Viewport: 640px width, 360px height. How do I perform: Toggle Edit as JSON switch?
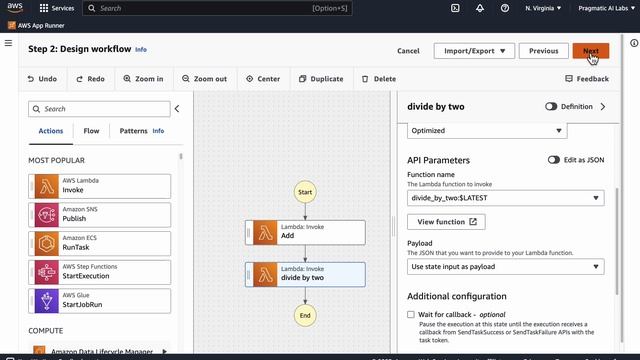(553, 160)
